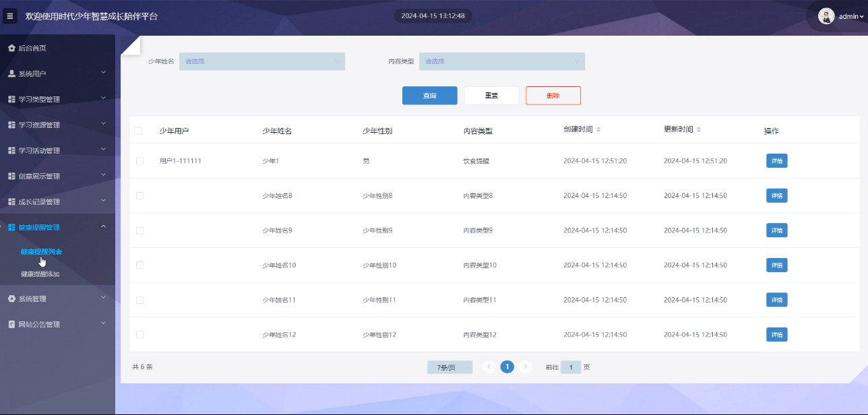The width and height of the screenshot is (868, 415).
Task: Click the 重置 button
Action: 491,96
